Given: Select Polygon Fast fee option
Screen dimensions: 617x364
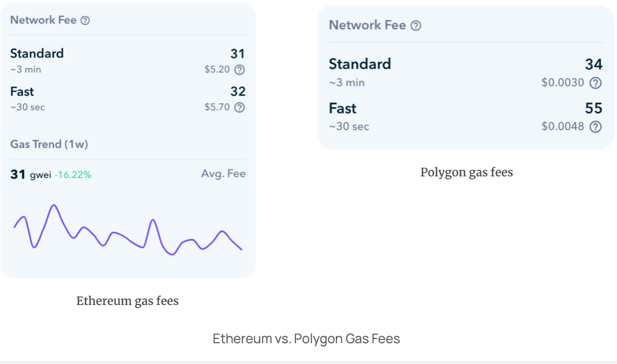Looking at the screenshot, I should pos(465,117).
